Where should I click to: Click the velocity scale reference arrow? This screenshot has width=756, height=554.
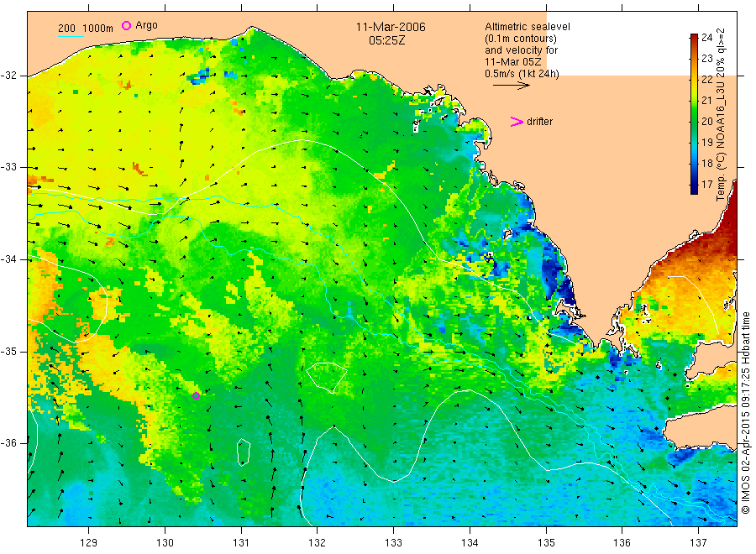coord(511,86)
